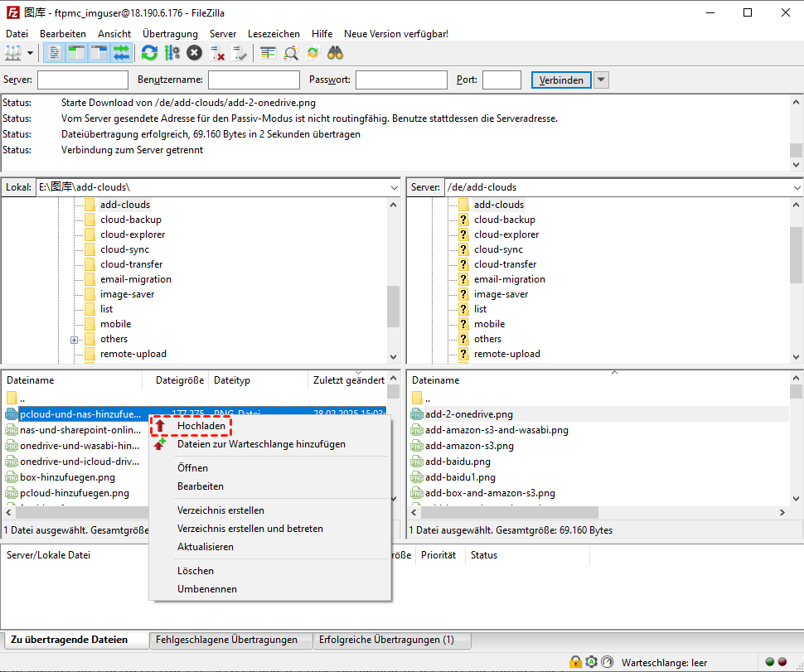The image size is (804, 672).
Task: Toggle local directory tree visibility
Action: pos(76,53)
